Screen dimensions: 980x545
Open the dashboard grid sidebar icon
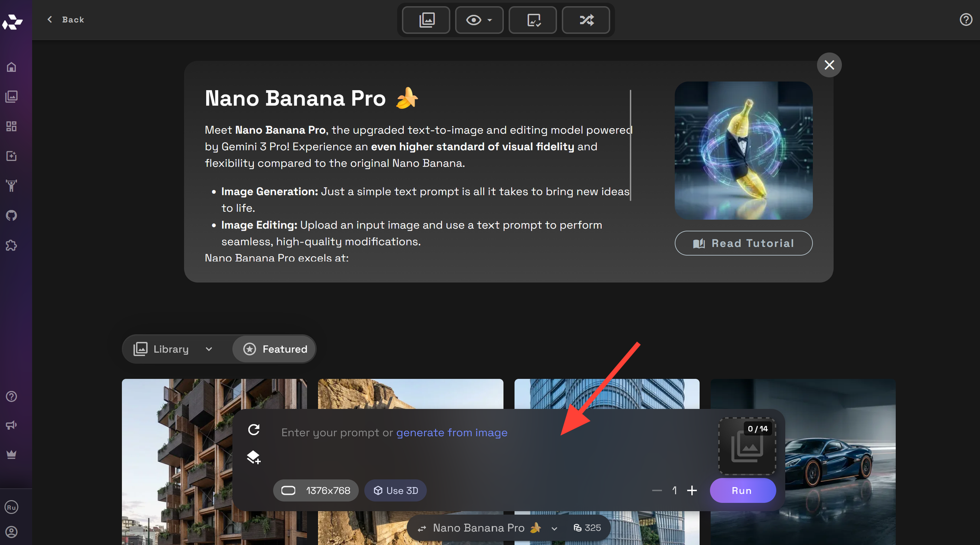pyautogui.click(x=11, y=126)
